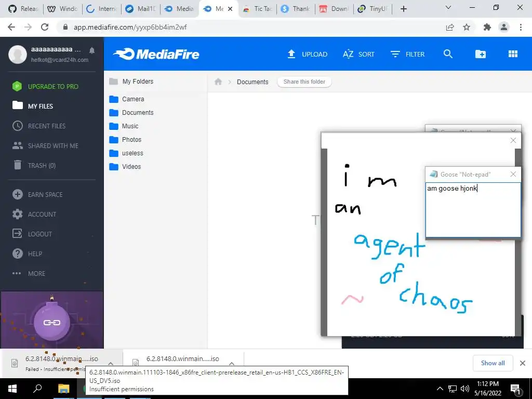Click the home breadcrumb icon
Image resolution: width=532 pixels, height=399 pixels.
coord(218,82)
